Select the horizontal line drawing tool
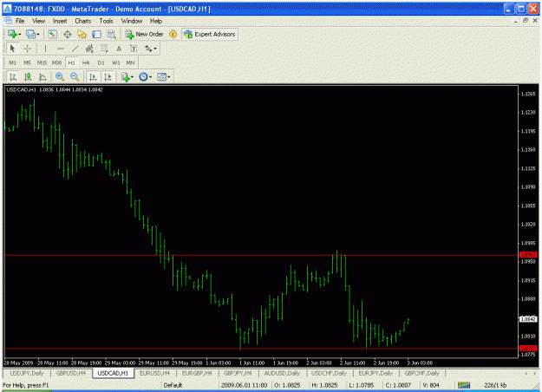 pyautogui.click(x=60, y=49)
